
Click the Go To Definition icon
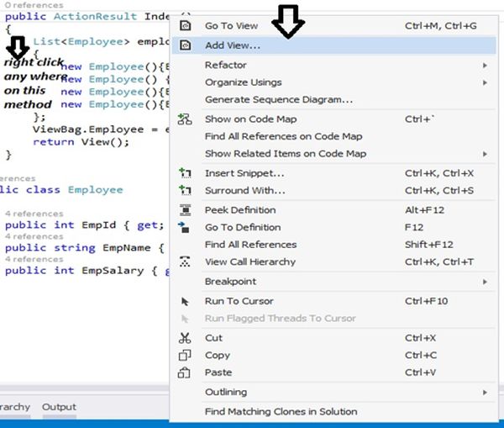pos(184,228)
